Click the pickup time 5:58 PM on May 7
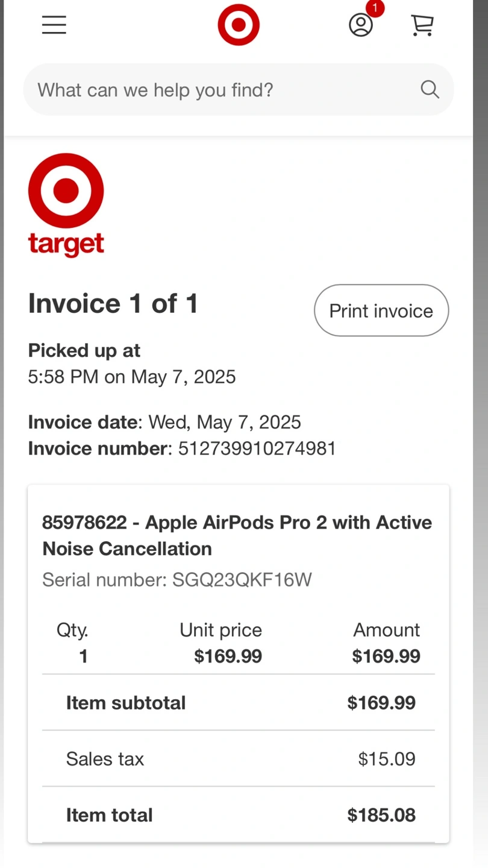Screen dimensions: 488x868 coord(132,377)
